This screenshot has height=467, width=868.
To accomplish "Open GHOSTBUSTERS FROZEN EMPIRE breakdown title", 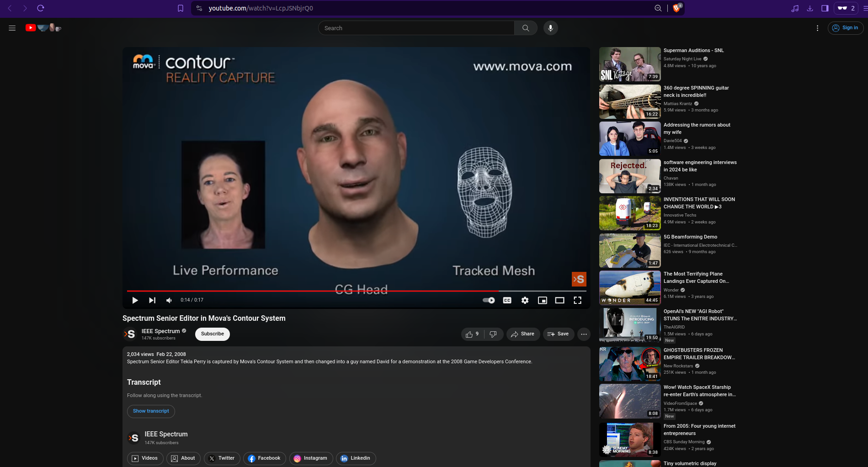I will (x=699, y=354).
